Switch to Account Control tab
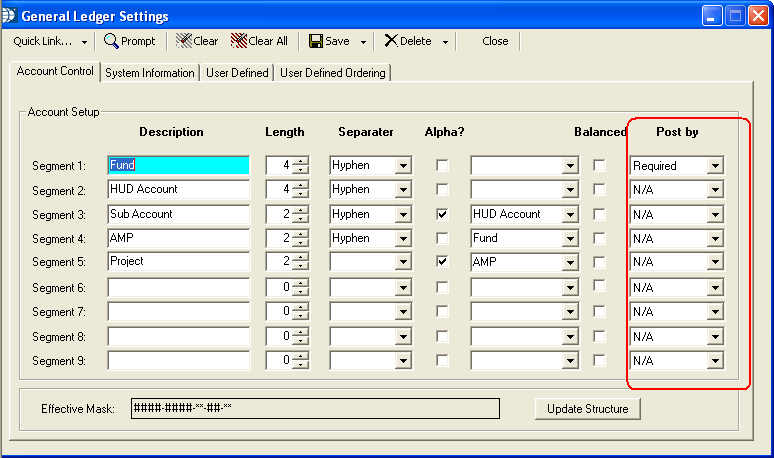This screenshot has height=458, width=774. [55, 71]
